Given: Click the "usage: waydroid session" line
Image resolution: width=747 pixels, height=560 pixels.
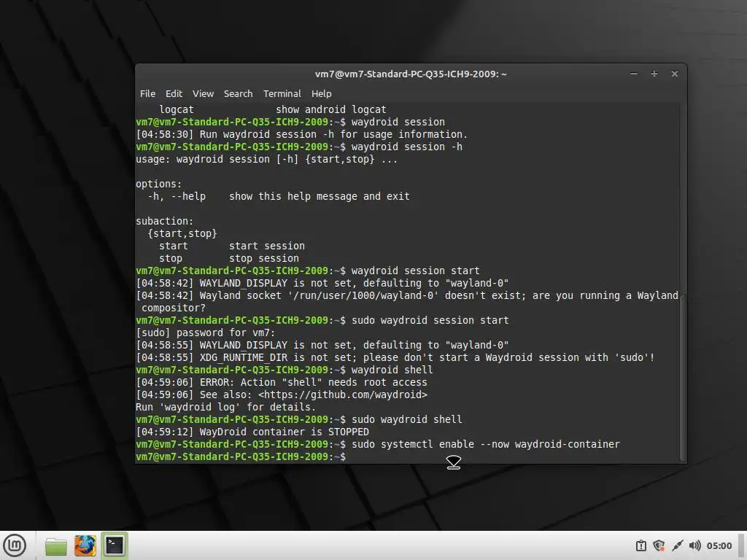Looking at the screenshot, I should click(266, 159).
